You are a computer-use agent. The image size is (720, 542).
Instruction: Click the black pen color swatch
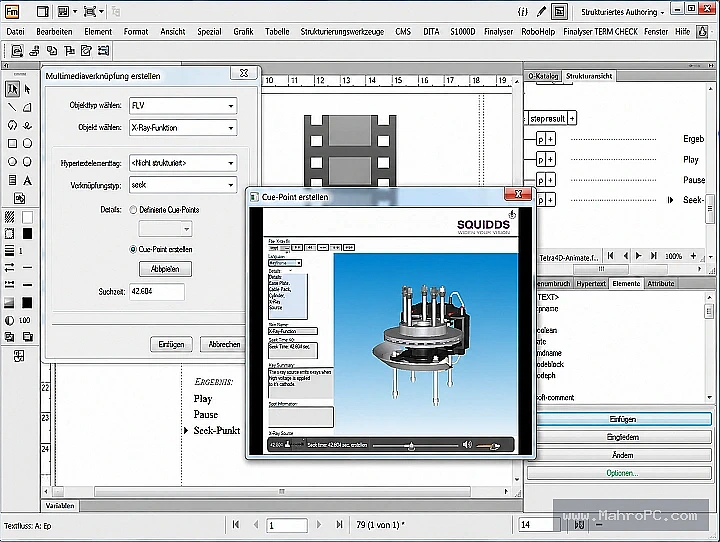28,234
